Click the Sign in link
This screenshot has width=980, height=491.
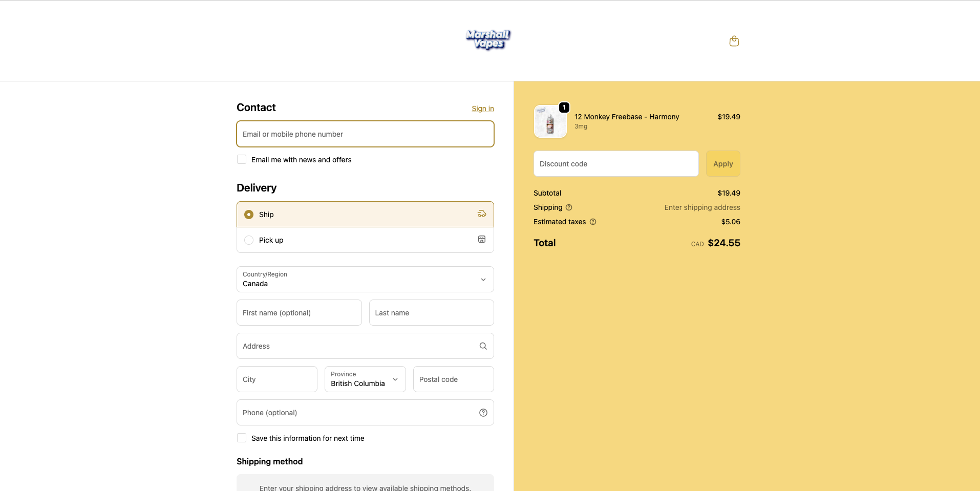click(x=482, y=109)
